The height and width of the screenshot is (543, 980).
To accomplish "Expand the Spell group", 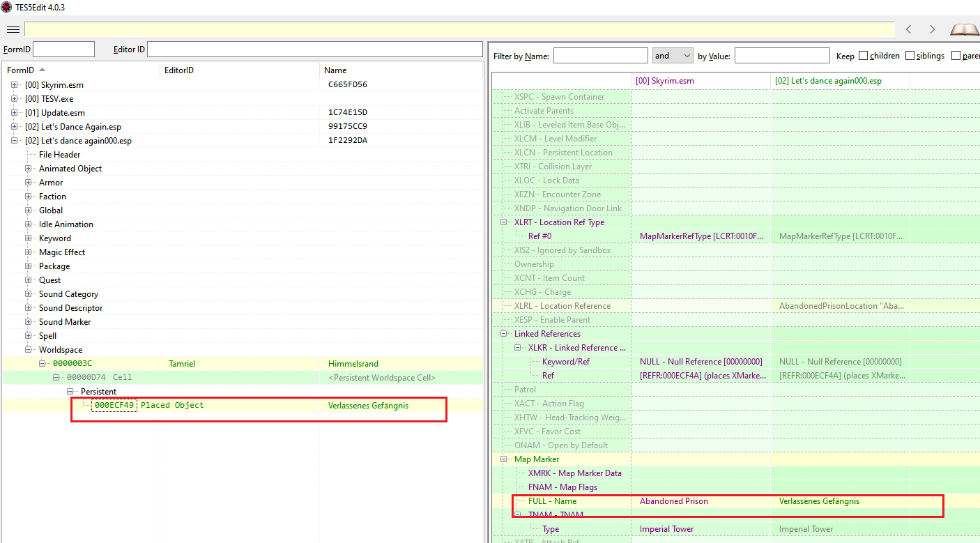I will click(x=29, y=336).
